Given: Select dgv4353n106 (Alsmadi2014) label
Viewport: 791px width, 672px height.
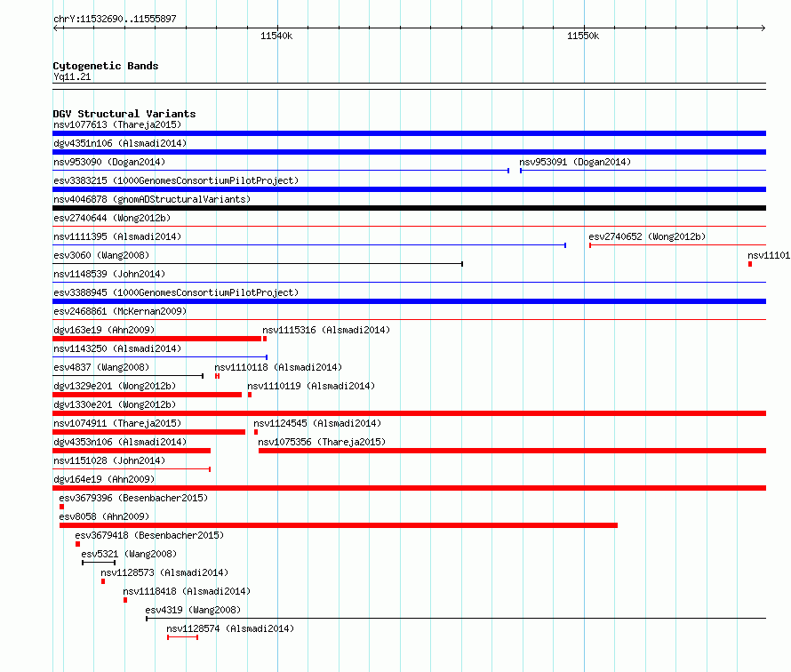Looking at the screenshot, I should tap(120, 442).
